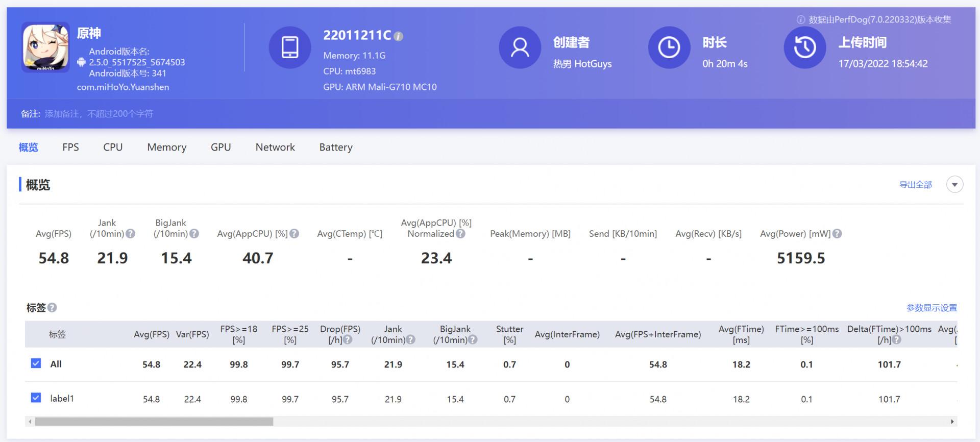Click the upload time history icon
980x442 pixels.
pos(804,47)
